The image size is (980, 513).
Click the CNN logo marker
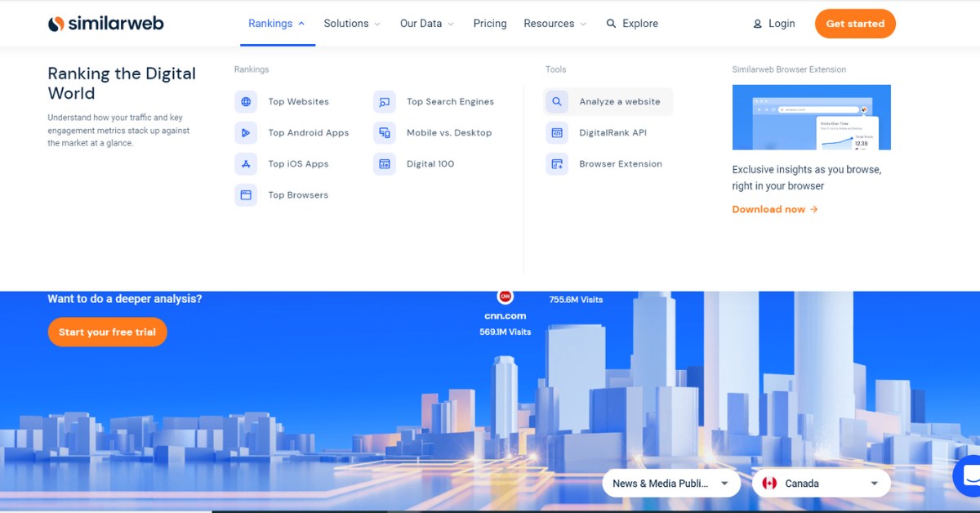click(x=505, y=297)
